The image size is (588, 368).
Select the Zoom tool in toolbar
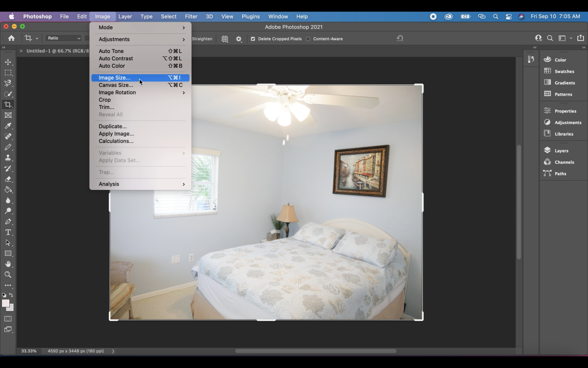[8, 275]
